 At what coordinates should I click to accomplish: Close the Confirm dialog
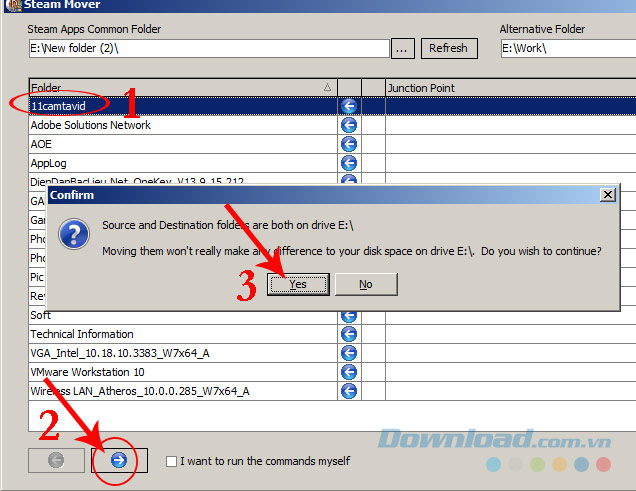[x=608, y=195]
